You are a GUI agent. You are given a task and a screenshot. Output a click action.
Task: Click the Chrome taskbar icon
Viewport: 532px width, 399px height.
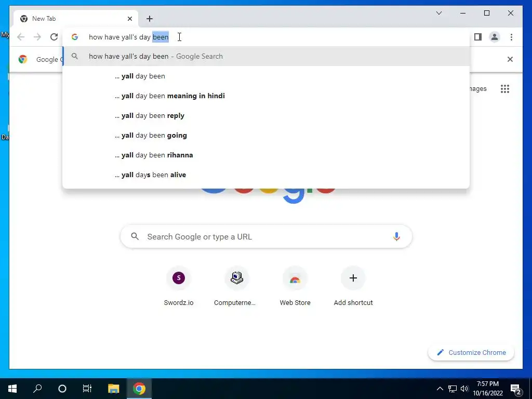(139, 389)
